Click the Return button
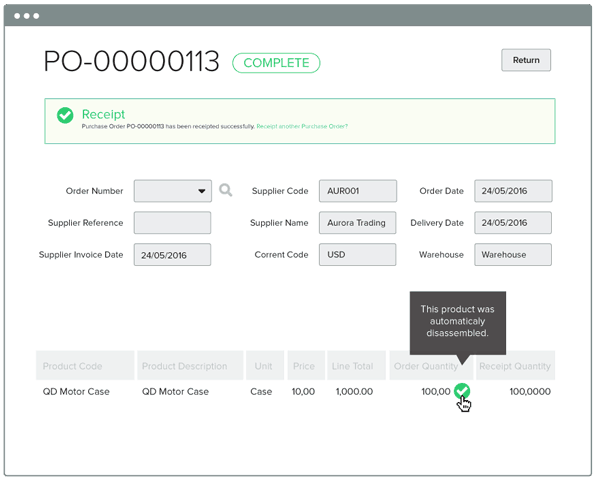Screen dimensions: 595x480 click(526, 60)
